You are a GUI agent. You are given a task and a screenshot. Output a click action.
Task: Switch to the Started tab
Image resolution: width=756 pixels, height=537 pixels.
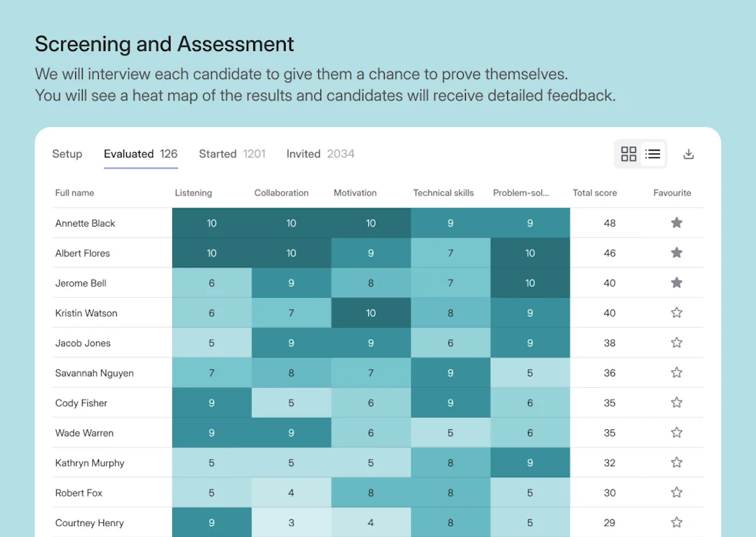pos(232,154)
